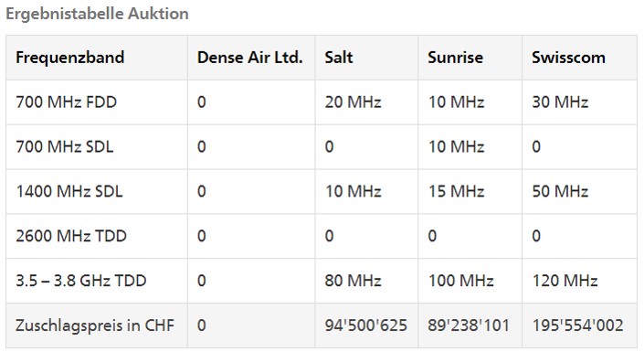Select the 15 MHz Sunrise cell
The height and width of the screenshot is (352, 644).
click(x=457, y=191)
